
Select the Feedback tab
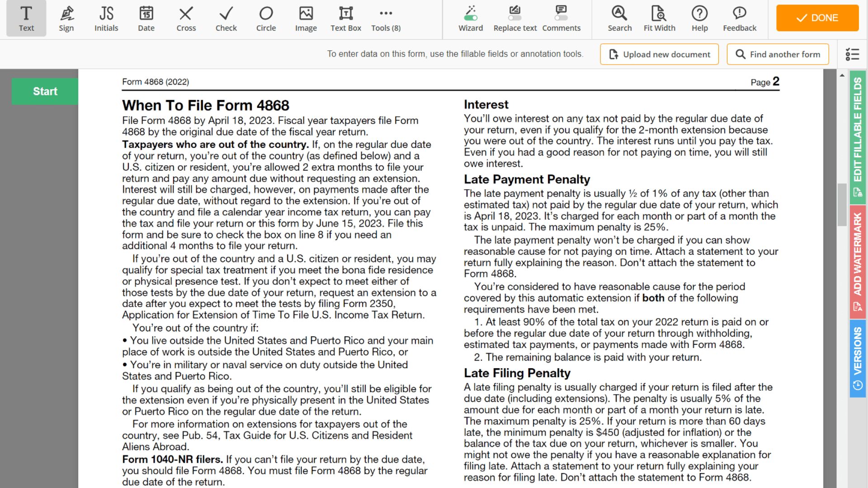739,18
